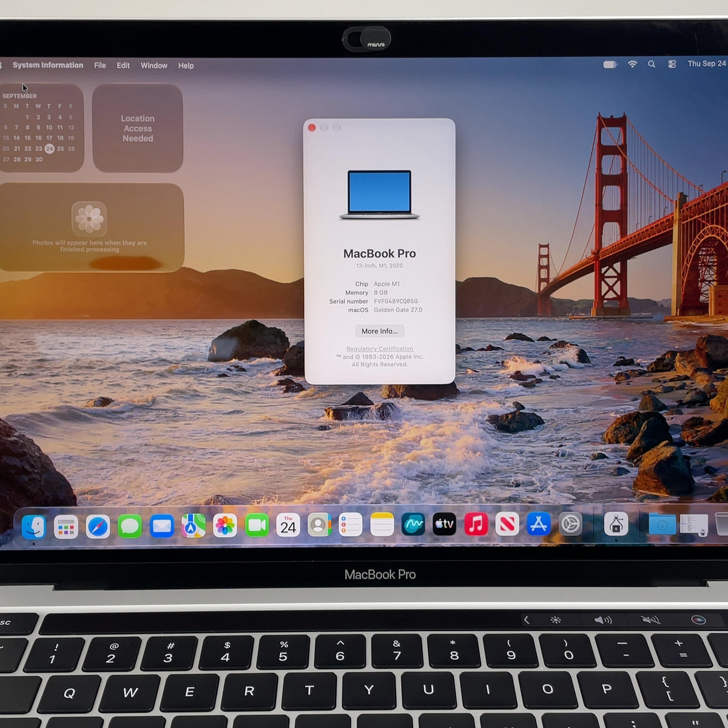Launch FaceTime from the Dock

(257, 525)
